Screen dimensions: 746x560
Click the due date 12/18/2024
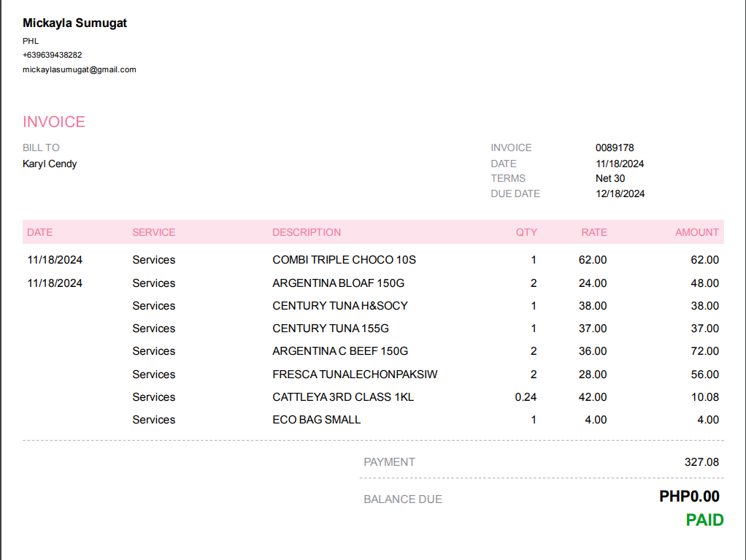click(620, 193)
